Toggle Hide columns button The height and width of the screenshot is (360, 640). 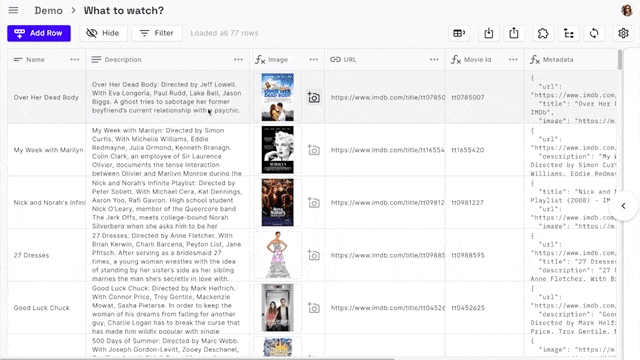coord(103,33)
